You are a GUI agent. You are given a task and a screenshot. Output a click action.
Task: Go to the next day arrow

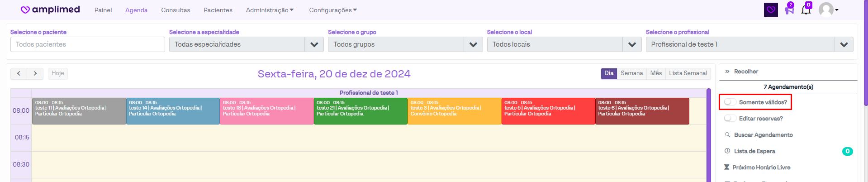point(35,73)
